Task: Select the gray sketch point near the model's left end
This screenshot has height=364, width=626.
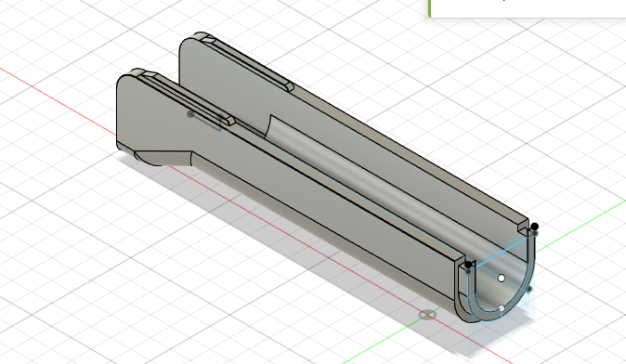Action: click(x=190, y=114)
